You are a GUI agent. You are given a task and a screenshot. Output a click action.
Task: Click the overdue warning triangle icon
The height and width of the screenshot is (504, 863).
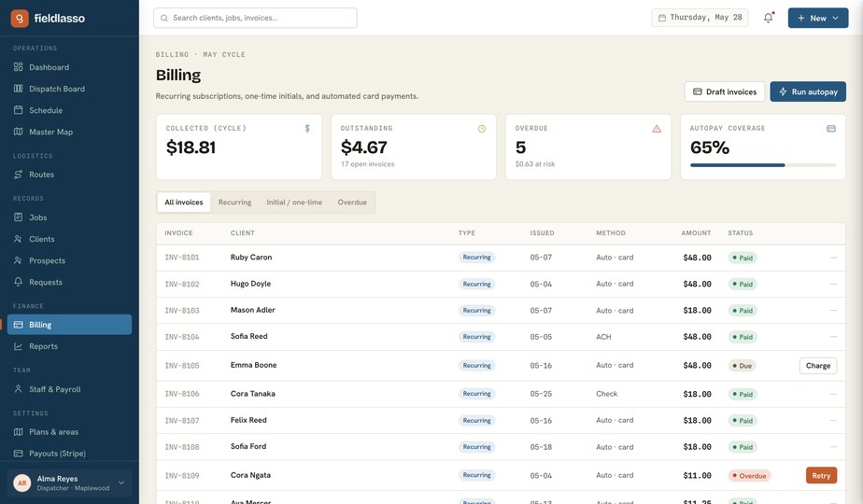(x=657, y=128)
